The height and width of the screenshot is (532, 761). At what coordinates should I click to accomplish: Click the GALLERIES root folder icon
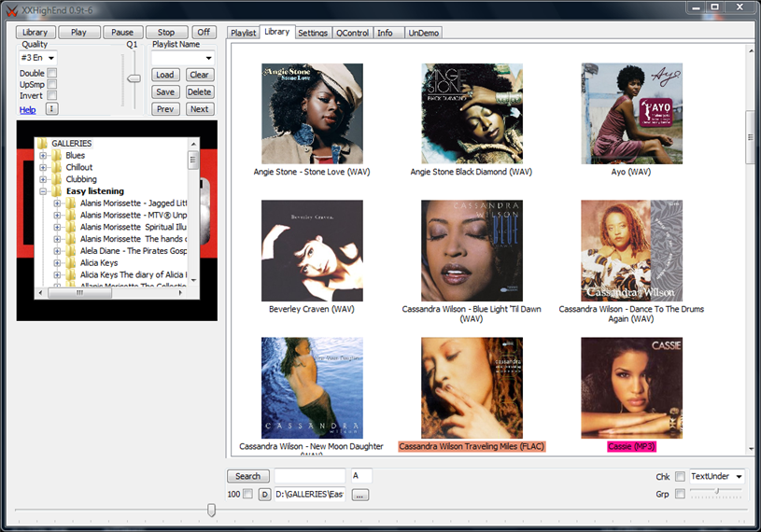tap(43, 143)
